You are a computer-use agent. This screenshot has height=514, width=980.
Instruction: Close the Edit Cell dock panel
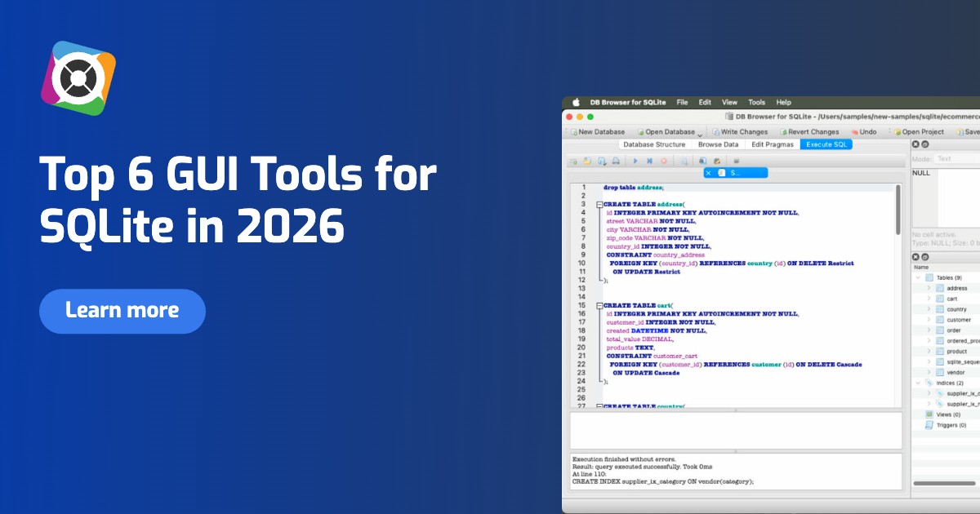click(916, 144)
